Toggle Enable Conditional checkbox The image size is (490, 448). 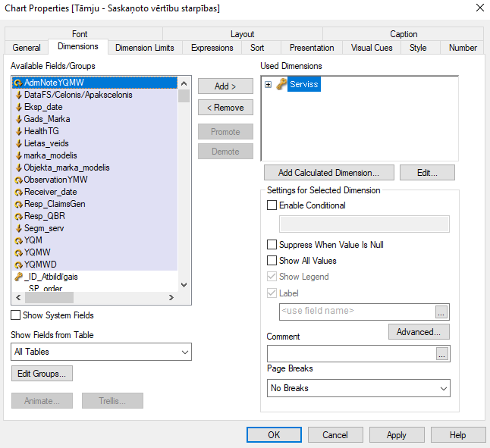[x=272, y=205]
